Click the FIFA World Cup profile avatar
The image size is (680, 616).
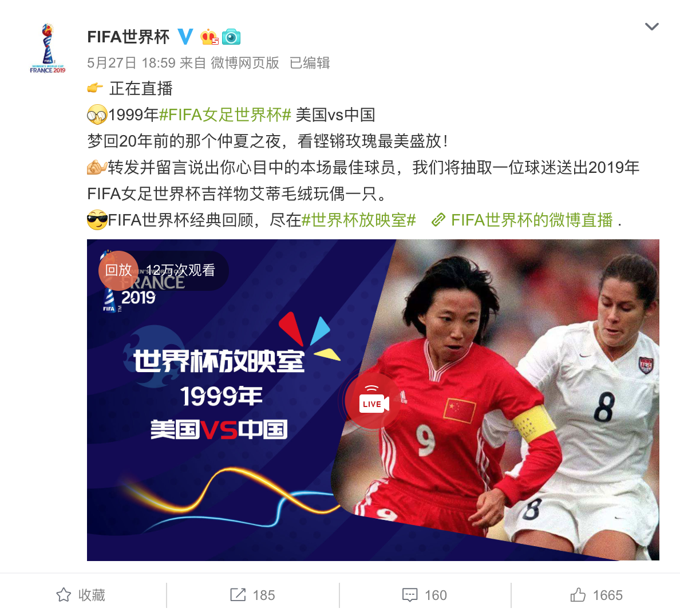48,48
